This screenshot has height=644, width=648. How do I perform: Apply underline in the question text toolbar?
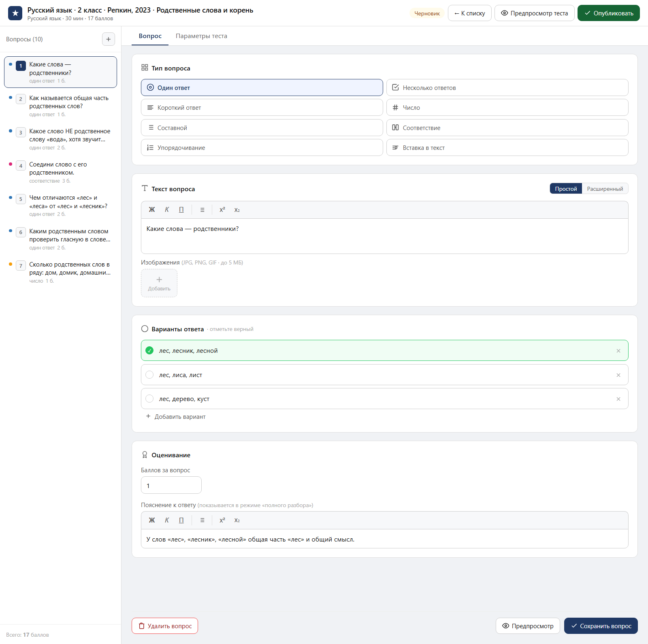(x=181, y=210)
